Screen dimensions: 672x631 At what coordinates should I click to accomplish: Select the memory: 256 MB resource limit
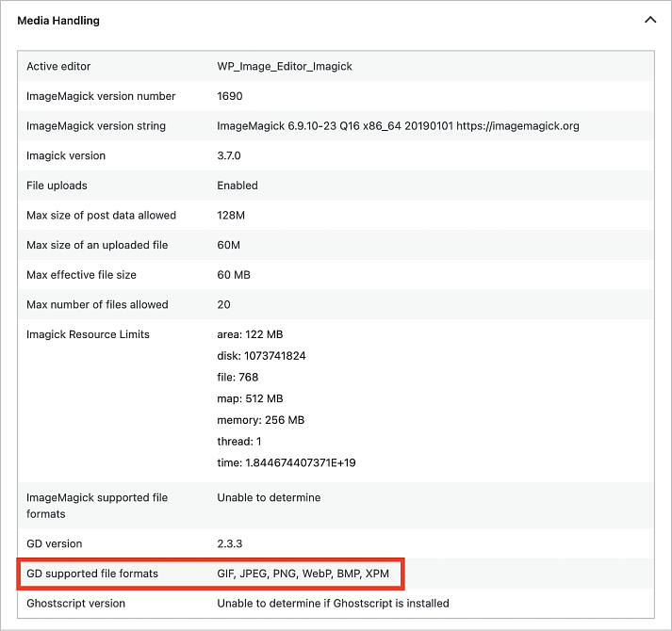click(261, 420)
